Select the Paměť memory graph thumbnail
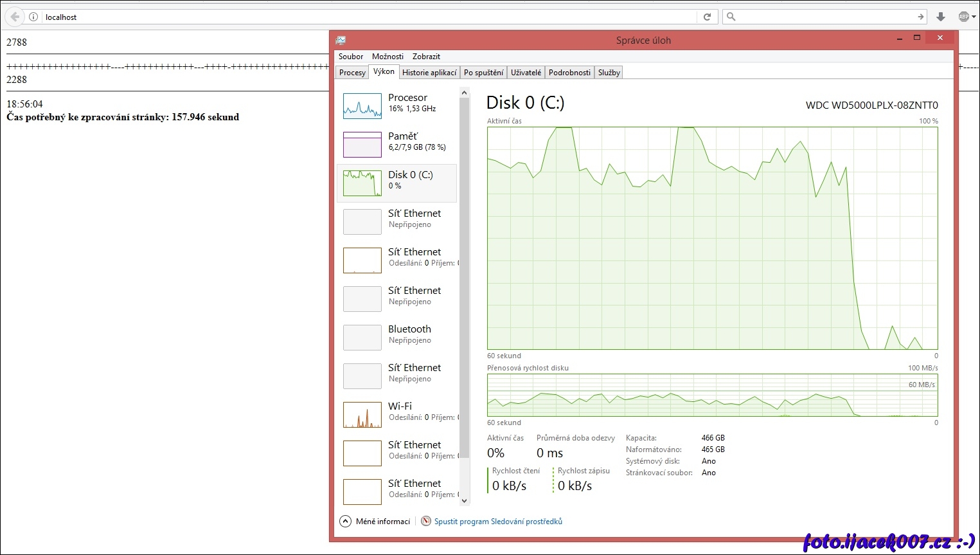 362,145
